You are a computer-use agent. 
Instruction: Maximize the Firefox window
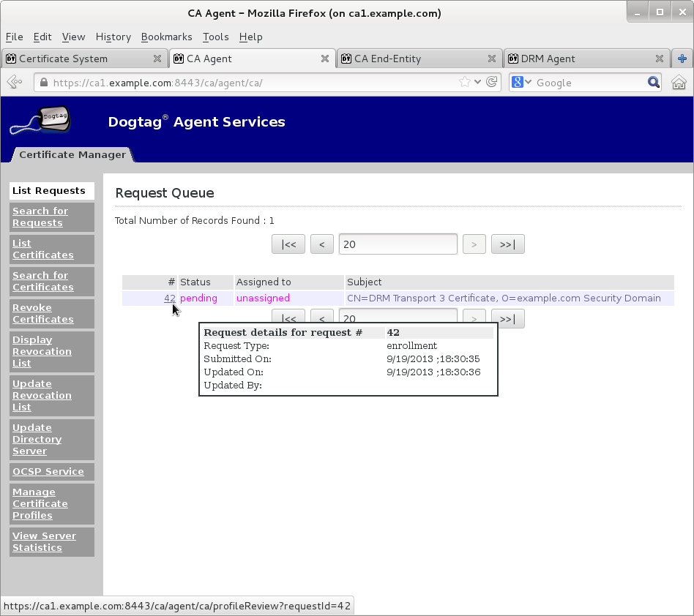(x=660, y=12)
